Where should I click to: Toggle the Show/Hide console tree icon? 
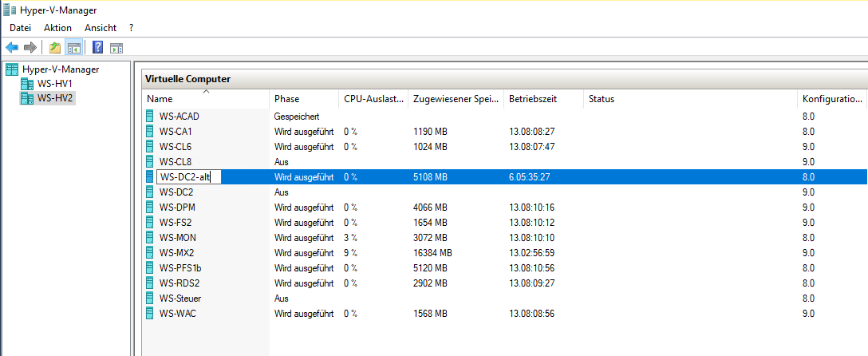pos(73,48)
